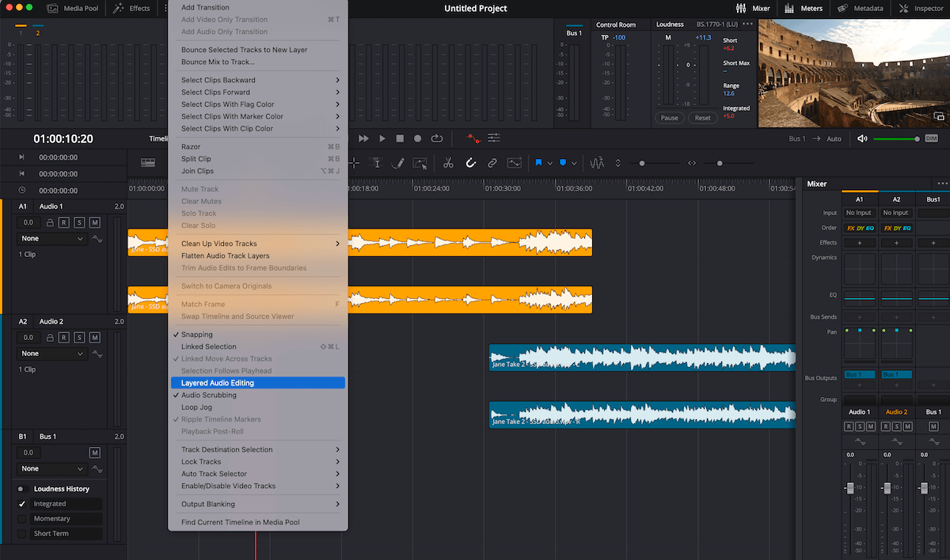This screenshot has height=560, width=950.
Task: Start recording with the record button
Action: pyautogui.click(x=417, y=138)
